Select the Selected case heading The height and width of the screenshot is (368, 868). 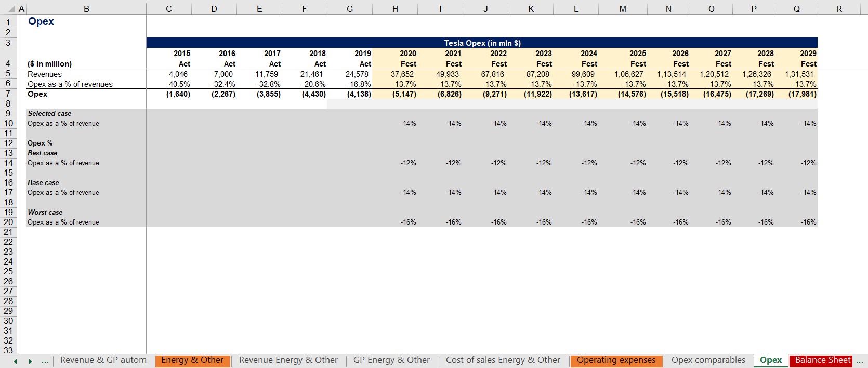coord(49,113)
